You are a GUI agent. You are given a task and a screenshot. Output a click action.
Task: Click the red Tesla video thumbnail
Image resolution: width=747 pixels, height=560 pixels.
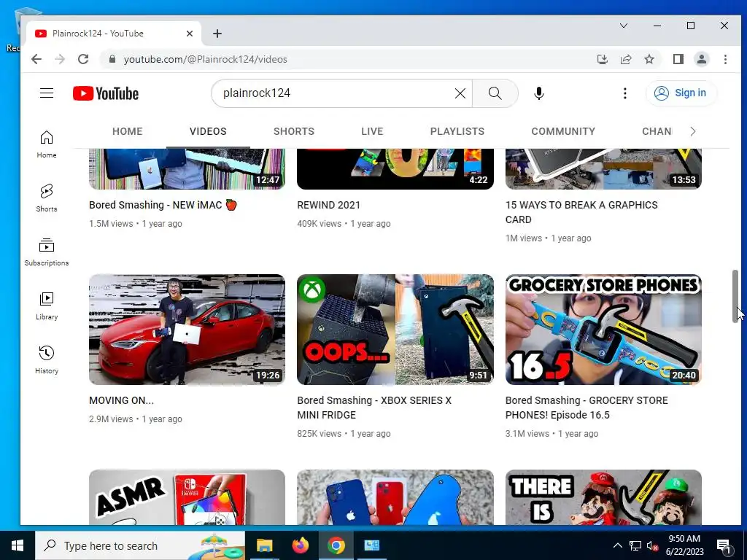click(x=187, y=330)
